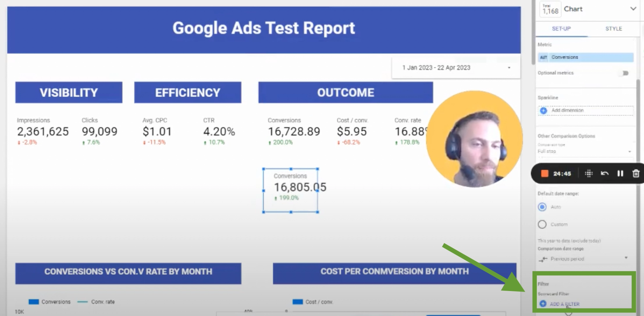644x316 pixels.
Task: Click the scorecard chart type thumbnail showing 1,168
Action: (550, 10)
